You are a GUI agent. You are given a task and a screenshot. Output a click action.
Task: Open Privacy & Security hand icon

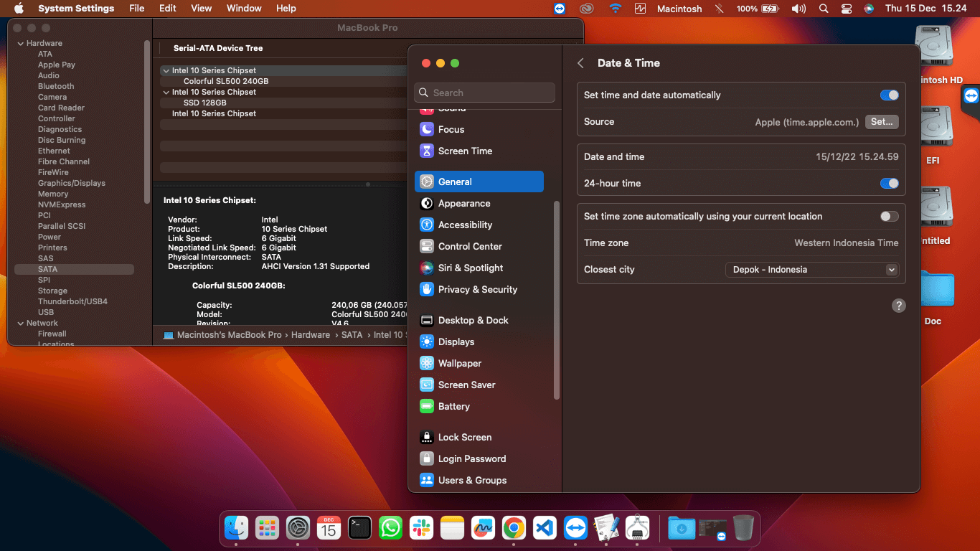(x=427, y=289)
